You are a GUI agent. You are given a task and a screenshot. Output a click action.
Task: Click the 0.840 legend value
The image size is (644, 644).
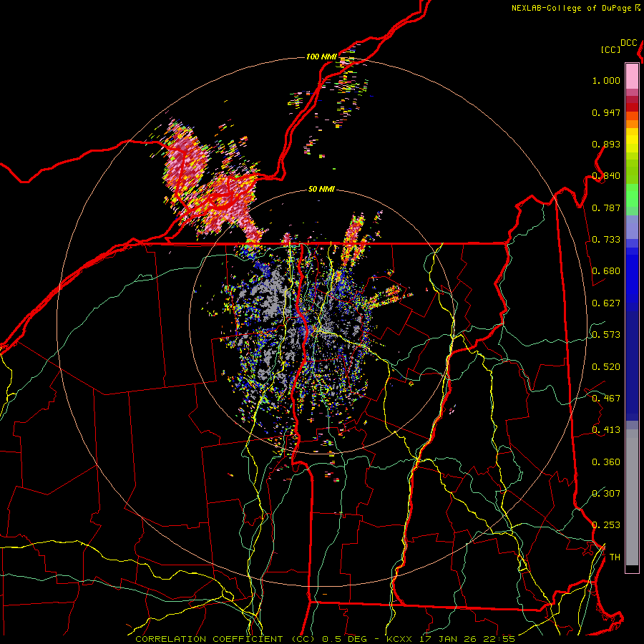(606, 176)
